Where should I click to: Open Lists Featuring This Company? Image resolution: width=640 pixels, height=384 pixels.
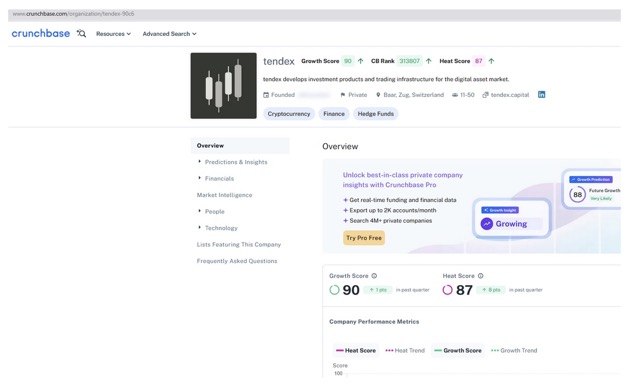(239, 244)
